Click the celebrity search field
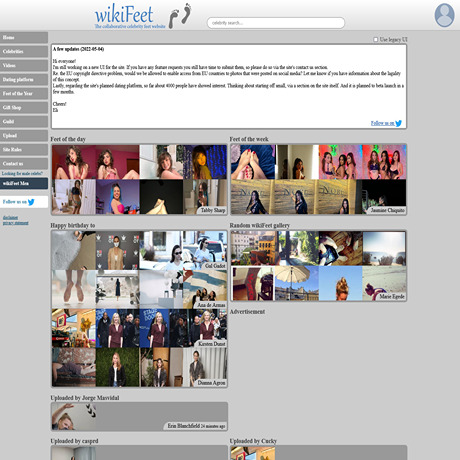This screenshot has width=460, height=460. [x=276, y=23]
